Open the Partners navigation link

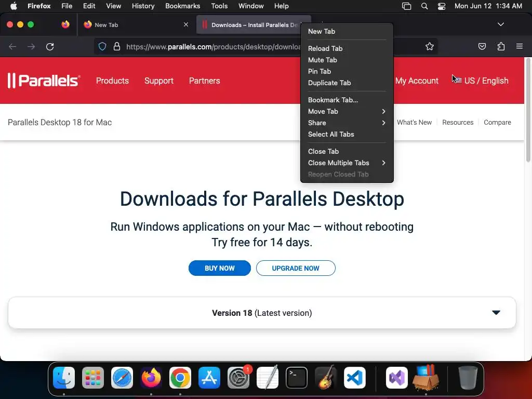point(204,81)
